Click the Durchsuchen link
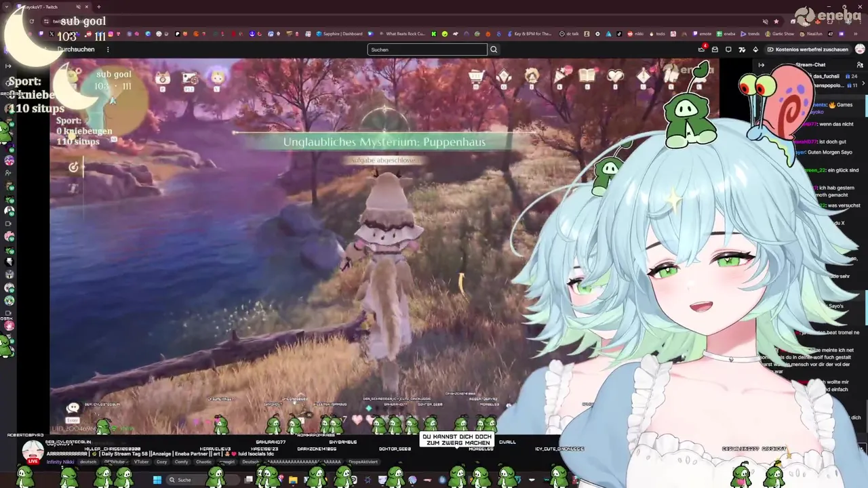The width and height of the screenshot is (868, 488). pyautogui.click(x=76, y=49)
